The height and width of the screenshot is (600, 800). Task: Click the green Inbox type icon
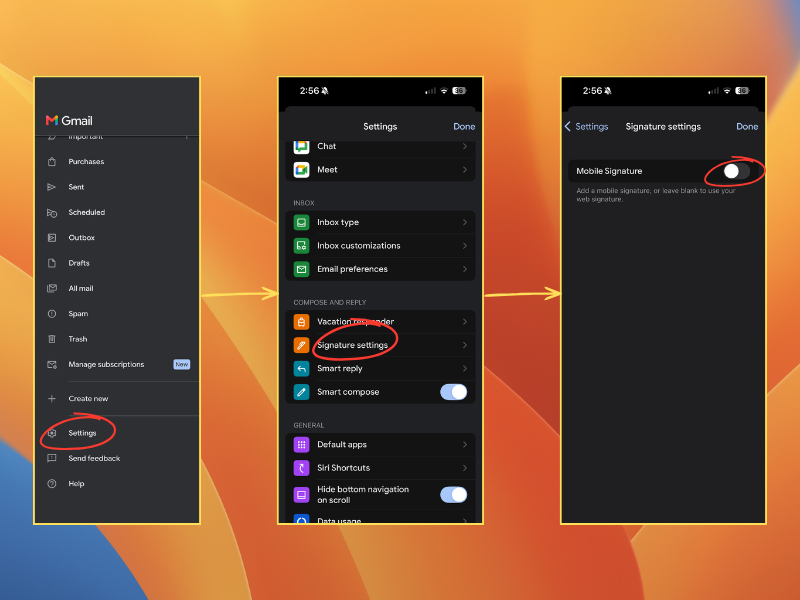point(302,222)
